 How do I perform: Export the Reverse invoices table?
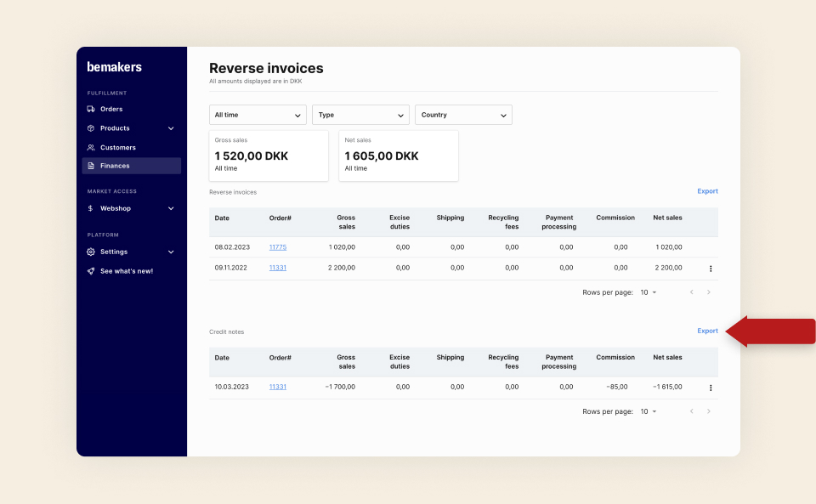pyautogui.click(x=707, y=191)
